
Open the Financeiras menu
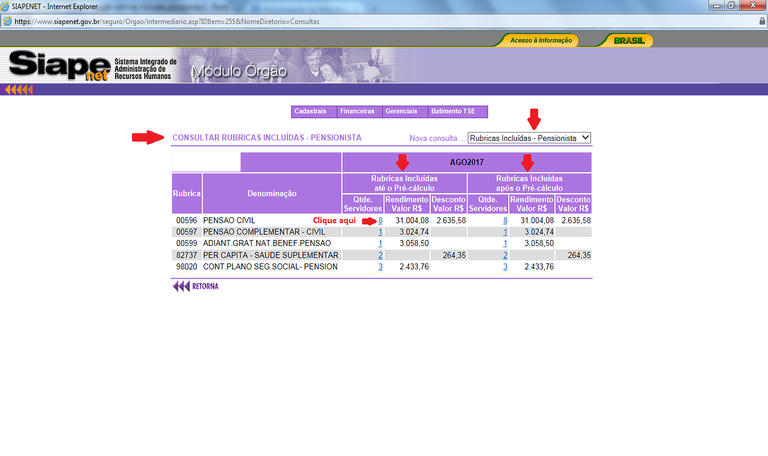[x=357, y=111]
